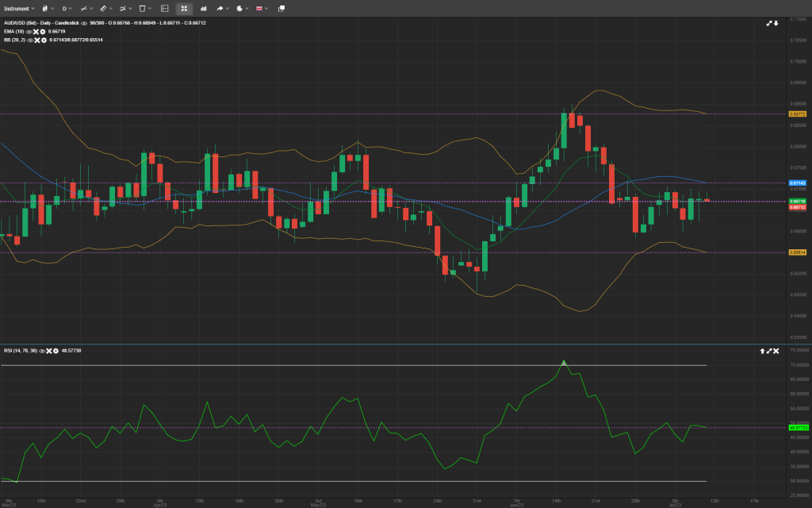Toggle RSI (14, 70, 30) visibility eye
This screenshot has height=508, width=812.
coord(41,350)
